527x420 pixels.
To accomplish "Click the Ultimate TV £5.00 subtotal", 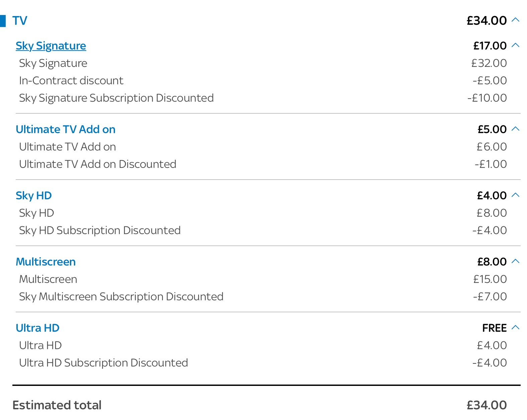I will [492, 129].
